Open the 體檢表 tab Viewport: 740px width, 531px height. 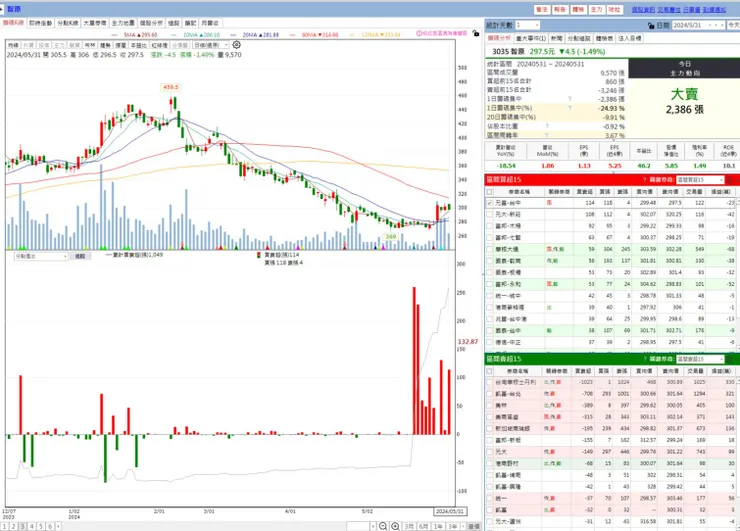(x=604, y=38)
